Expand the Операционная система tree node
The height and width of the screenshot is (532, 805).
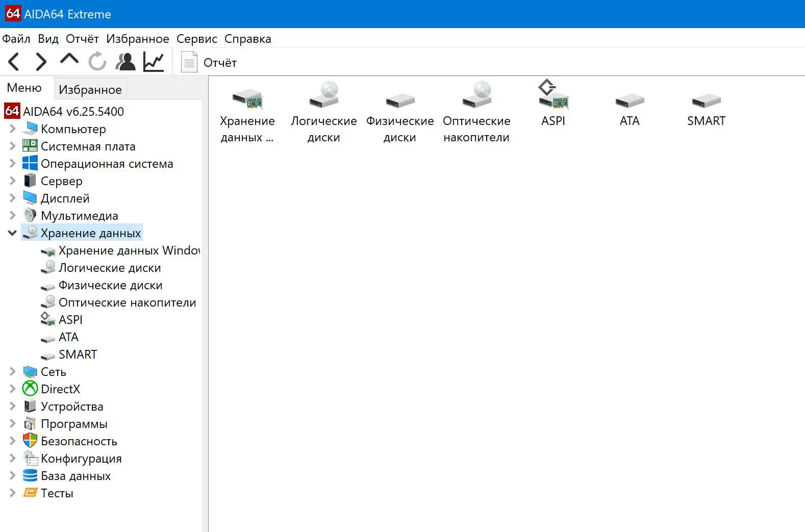12,163
